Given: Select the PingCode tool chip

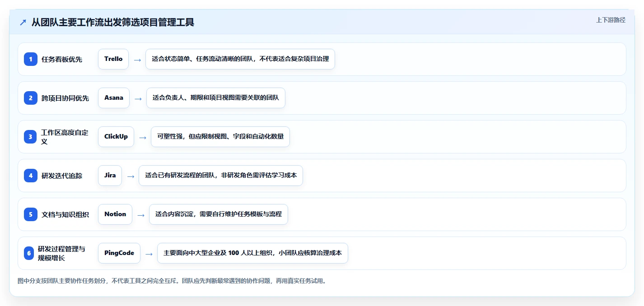Looking at the screenshot, I should pos(119,253).
